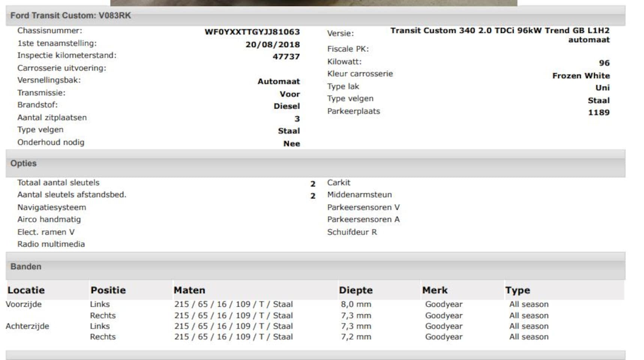644x360 pixels.
Task: Click the Locatie column header
Action: [26, 290]
